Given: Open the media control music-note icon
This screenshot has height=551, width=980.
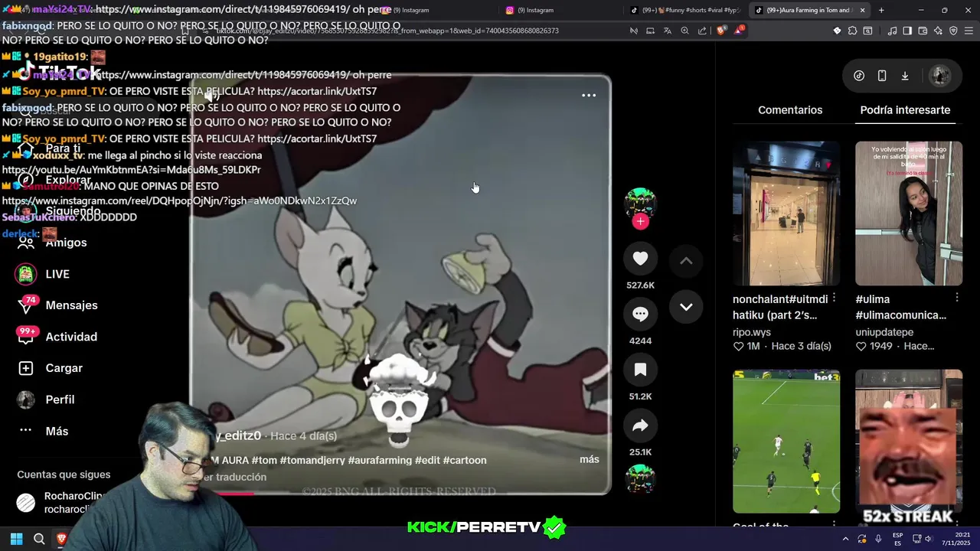Looking at the screenshot, I should 892,31.
